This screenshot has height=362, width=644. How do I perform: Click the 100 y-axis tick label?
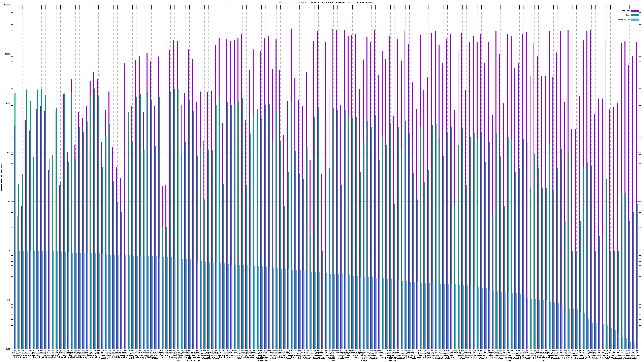pos(9,152)
